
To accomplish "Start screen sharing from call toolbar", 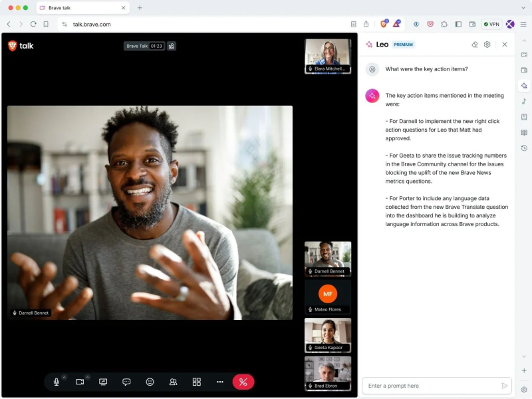I will click(x=103, y=382).
